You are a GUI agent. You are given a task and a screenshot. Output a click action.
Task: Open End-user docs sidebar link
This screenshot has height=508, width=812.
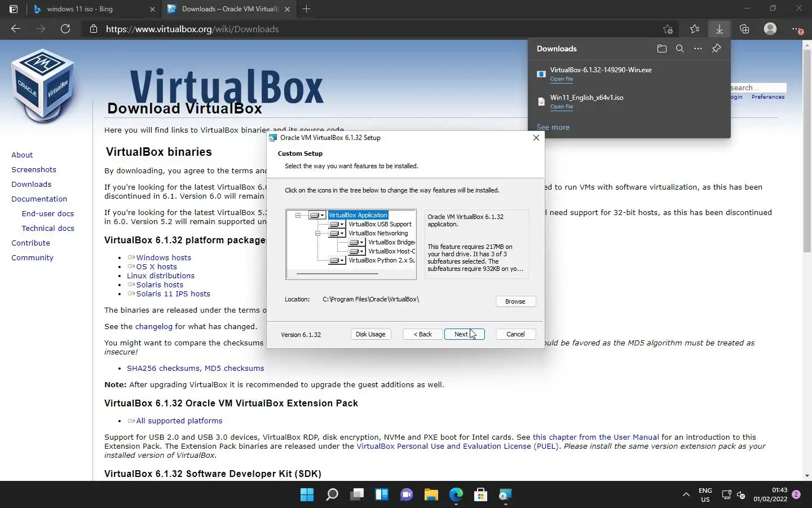[x=48, y=213]
